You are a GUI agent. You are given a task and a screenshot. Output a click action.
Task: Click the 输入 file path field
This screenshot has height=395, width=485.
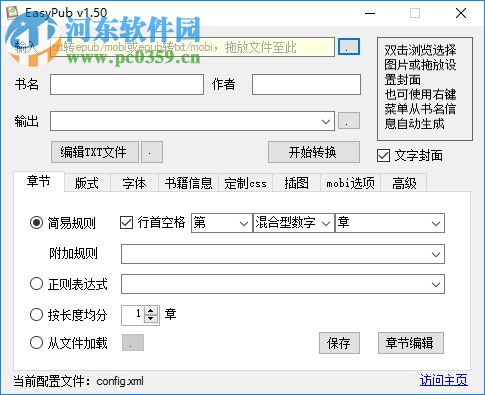(192, 47)
